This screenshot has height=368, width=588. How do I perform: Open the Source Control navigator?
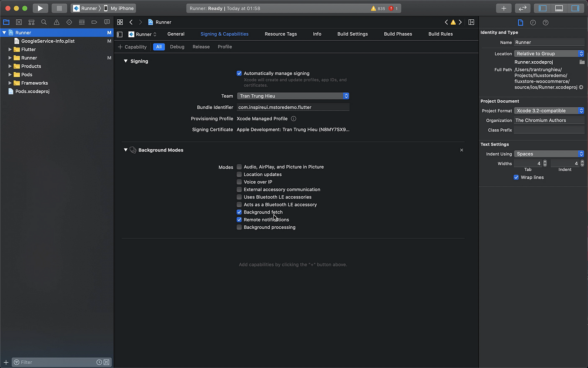tap(19, 22)
